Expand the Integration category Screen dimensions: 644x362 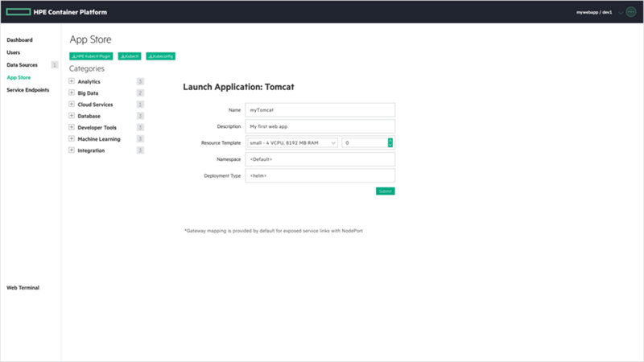pyautogui.click(x=72, y=150)
